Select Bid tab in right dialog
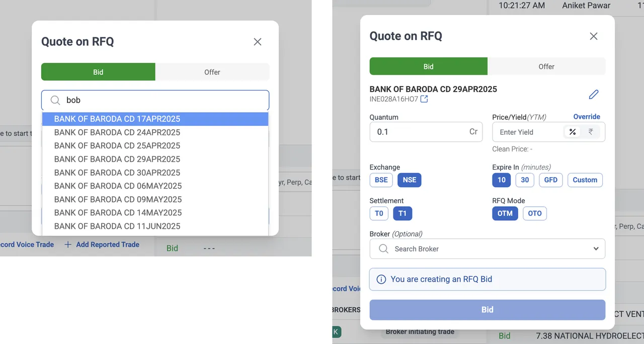644x344 pixels. 428,66
